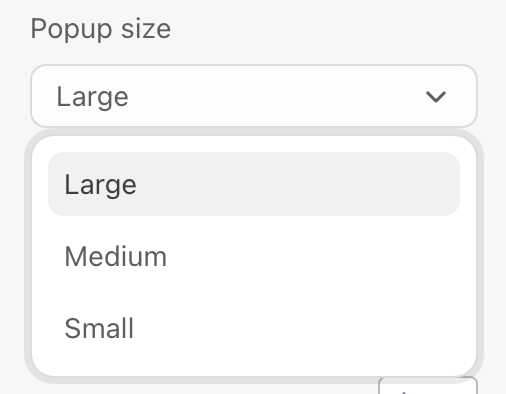
Task: Select the Medium popup size option
Action: pos(254,256)
